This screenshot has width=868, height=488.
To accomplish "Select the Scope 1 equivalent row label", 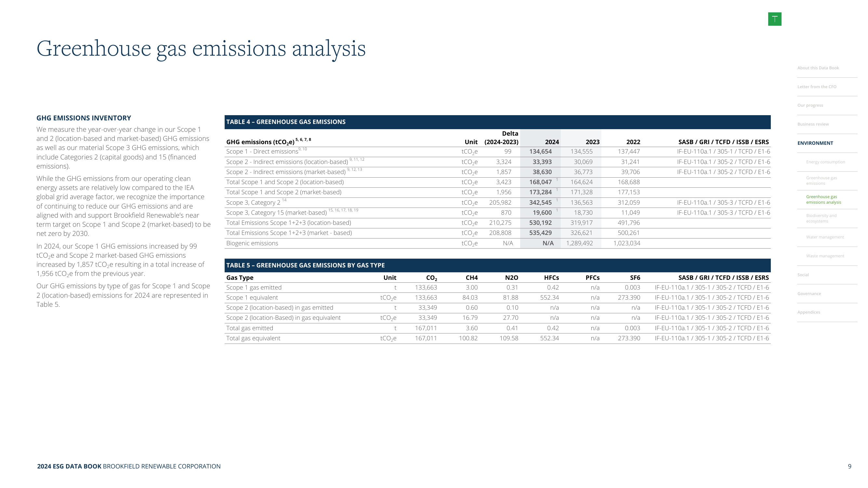I will pyautogui.click(x=252, y=297).
